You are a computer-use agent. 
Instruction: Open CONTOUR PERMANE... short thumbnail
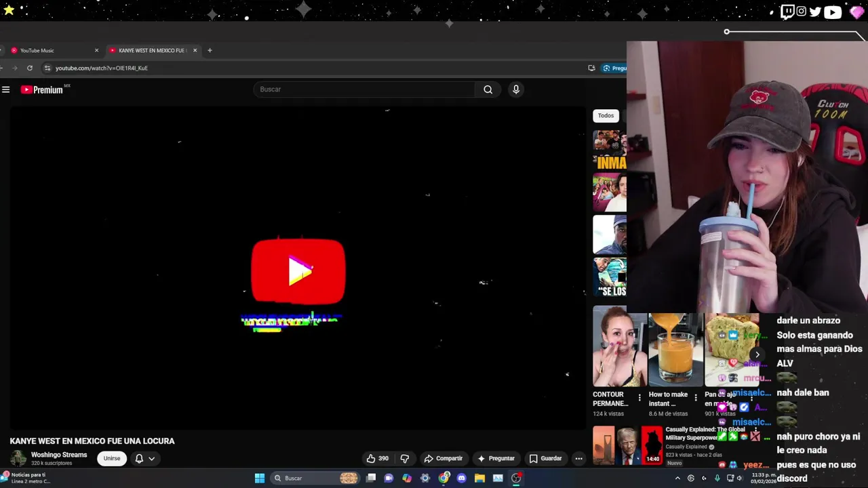point(618,346)
